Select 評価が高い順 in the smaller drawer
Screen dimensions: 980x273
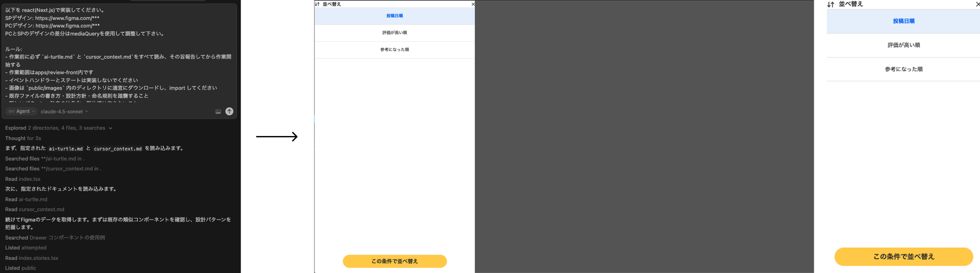click(395, 33)
